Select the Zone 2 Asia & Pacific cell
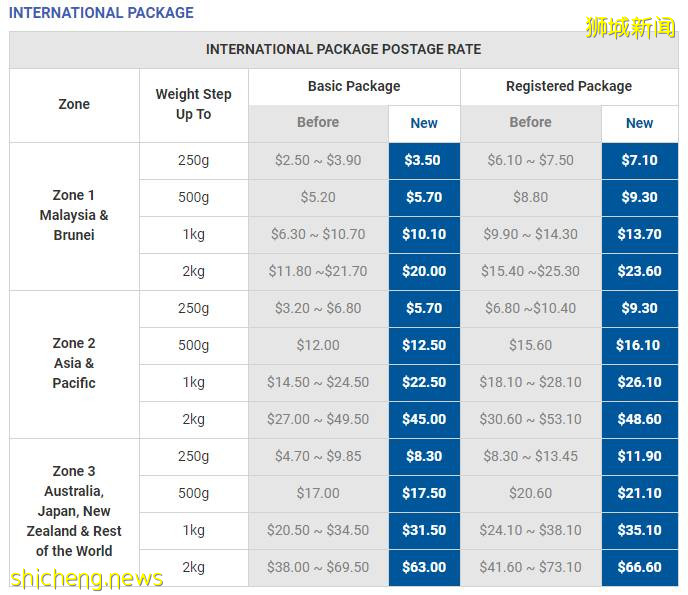The width and height of the screenshot is (688, 595). (x=74, y=363)
